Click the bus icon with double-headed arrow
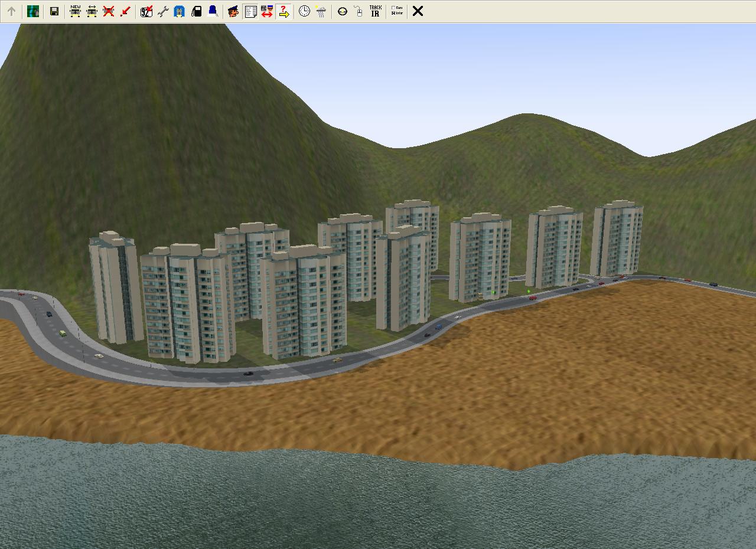The image size is (756, 549). [92, 11]
